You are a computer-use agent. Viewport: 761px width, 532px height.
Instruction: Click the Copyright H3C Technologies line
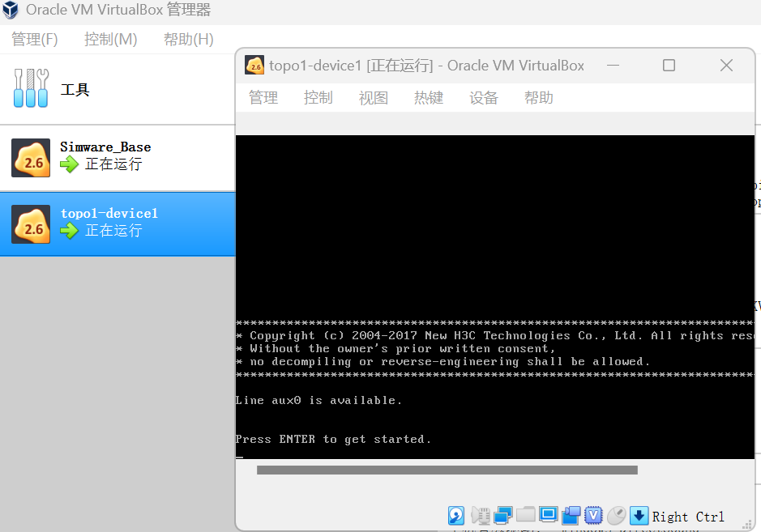pyautogui.click(x=494, y=335)
